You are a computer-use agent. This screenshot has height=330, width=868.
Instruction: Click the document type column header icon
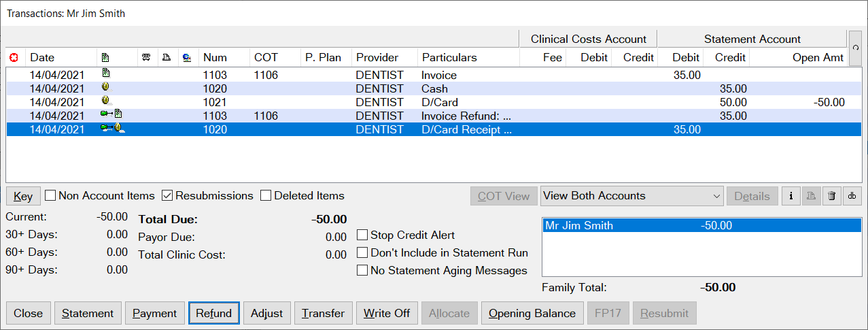tap(105, 58)
